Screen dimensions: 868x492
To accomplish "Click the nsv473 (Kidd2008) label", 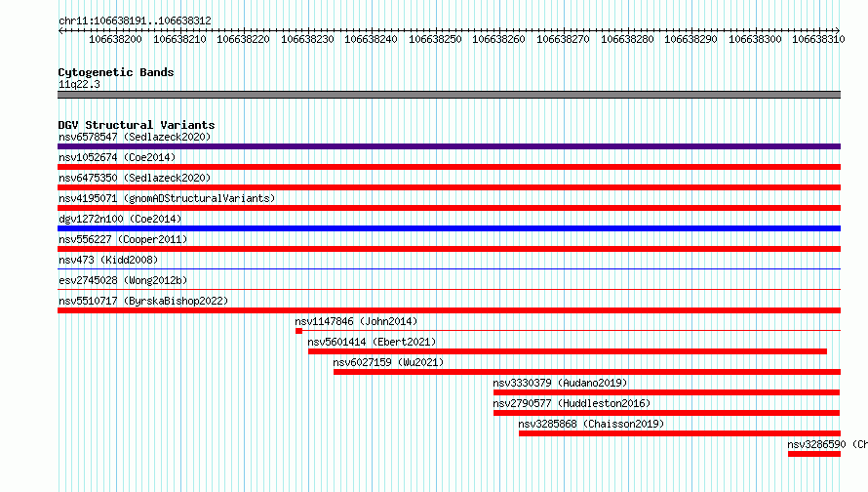I will [x=108, y=260].
